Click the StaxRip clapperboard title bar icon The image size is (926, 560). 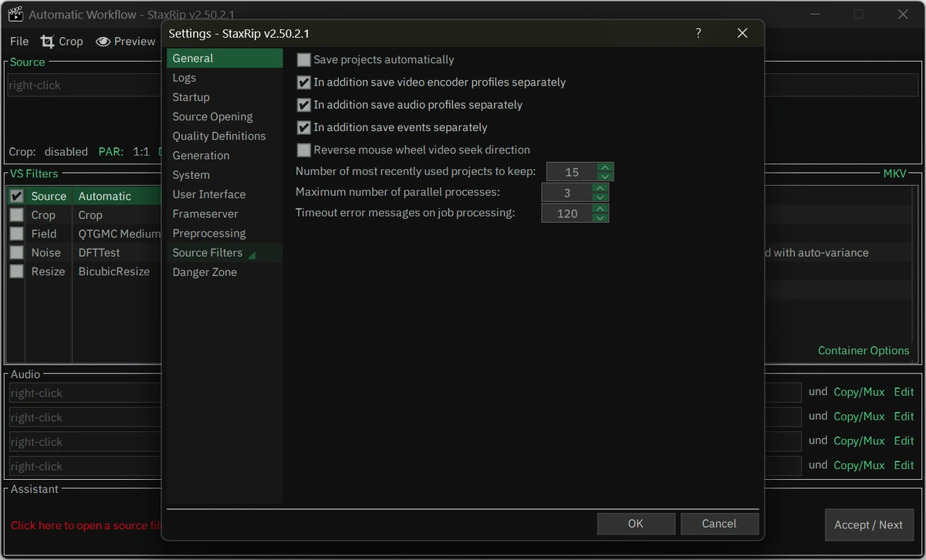coord(15,15)
